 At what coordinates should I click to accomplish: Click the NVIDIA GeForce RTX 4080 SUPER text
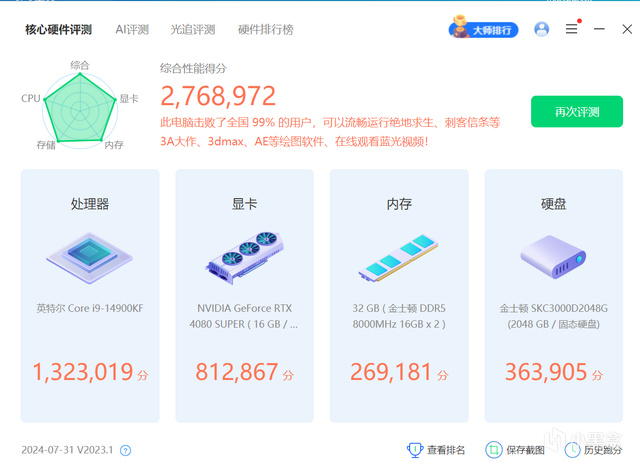click(244, 316)
